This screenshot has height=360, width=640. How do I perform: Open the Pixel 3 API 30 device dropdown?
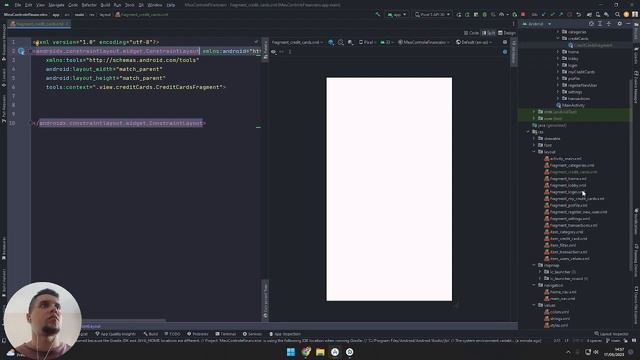click(x=432, y=14)
